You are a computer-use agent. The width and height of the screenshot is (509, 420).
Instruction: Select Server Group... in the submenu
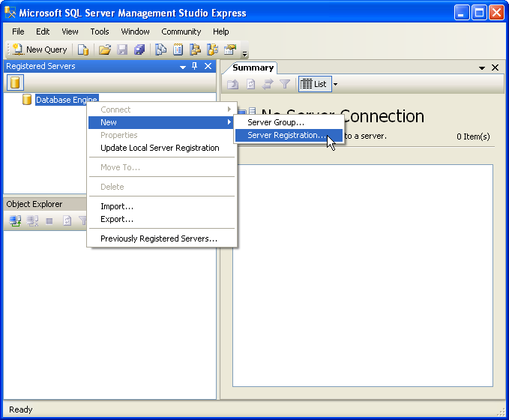[289, 122]
